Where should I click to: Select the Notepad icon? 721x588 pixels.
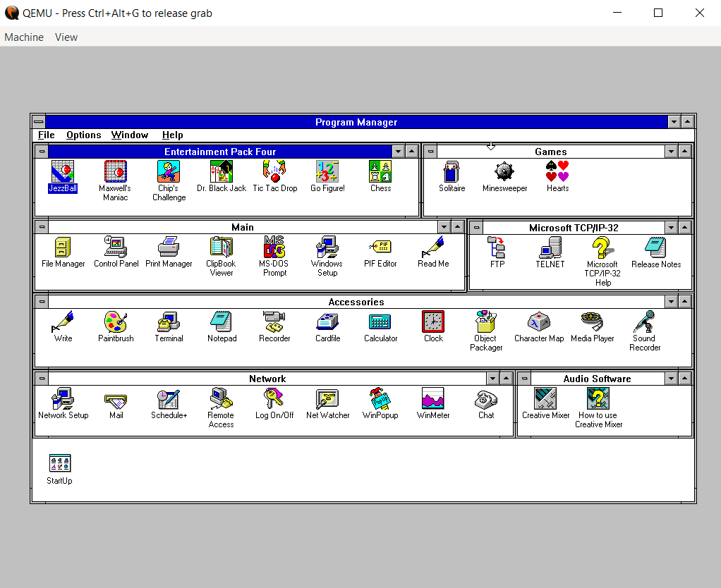point(222,321)
